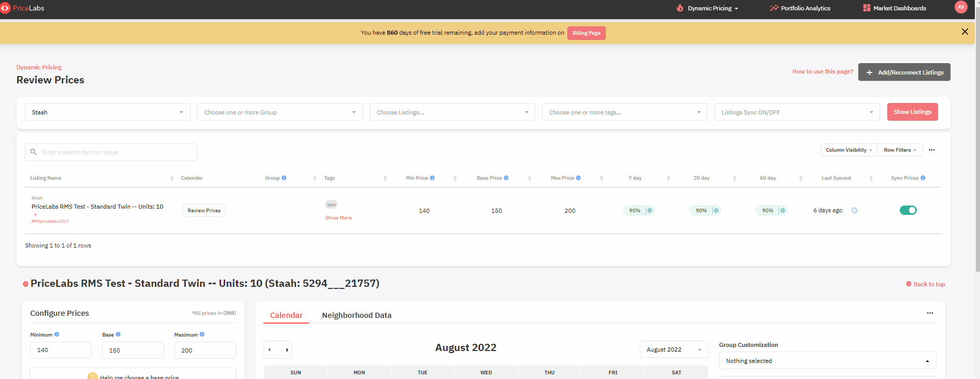Click Add/Reconnect Listings button
Screen dimensions: 980x379
[904, 72]
